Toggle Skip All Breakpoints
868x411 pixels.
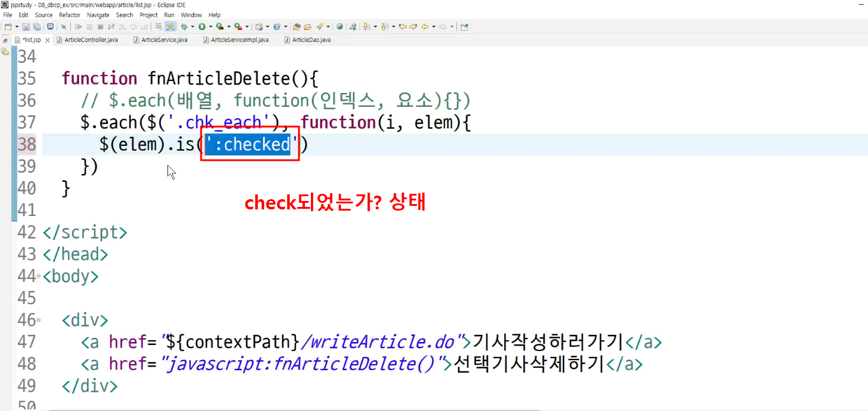click(64, 26)
